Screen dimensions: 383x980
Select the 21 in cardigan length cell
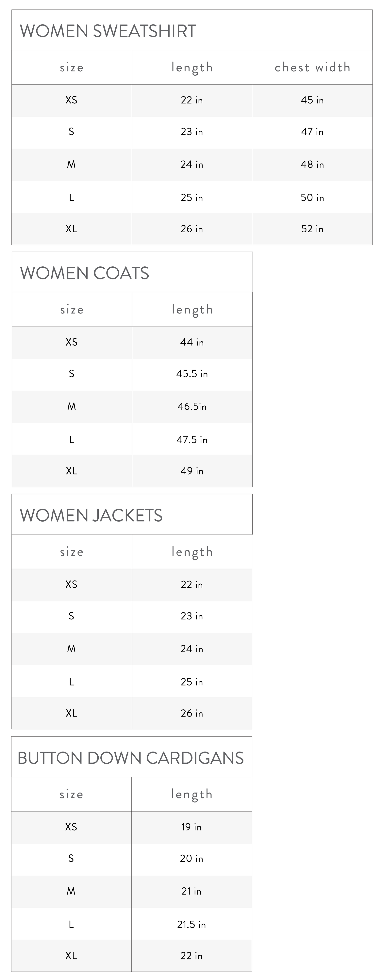[191, 891]
